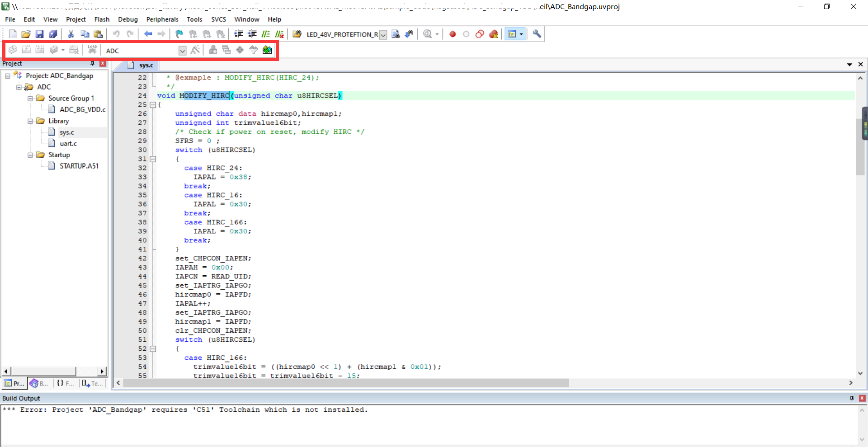Collapse the Source Group 1 tree node
Viewport: 868px width, 447px height.
click(x=30, y=99)
